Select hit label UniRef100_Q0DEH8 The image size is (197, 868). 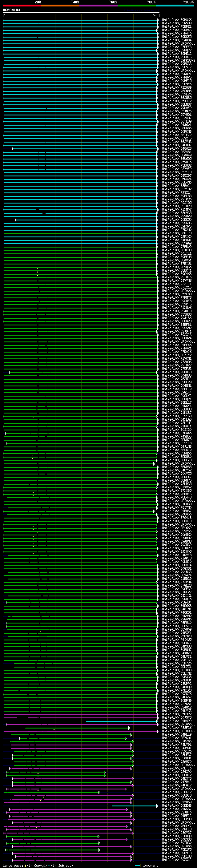177,806
